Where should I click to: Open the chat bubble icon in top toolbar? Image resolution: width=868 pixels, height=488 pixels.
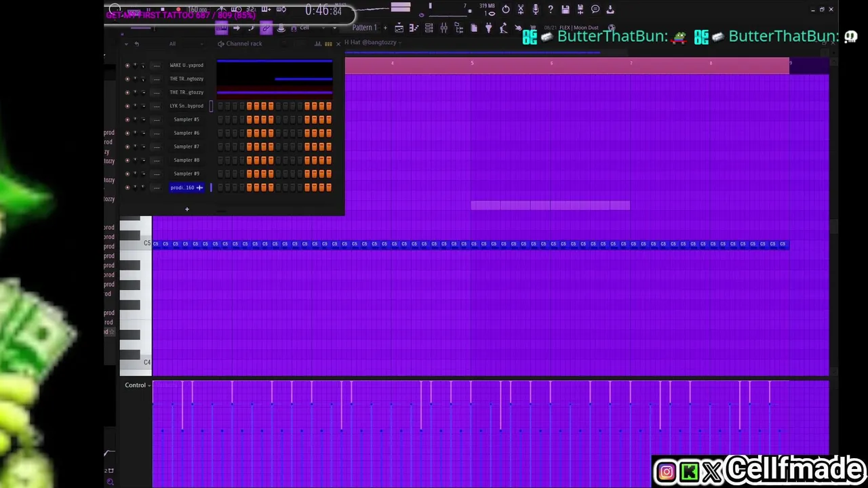[x=595, y=9]
